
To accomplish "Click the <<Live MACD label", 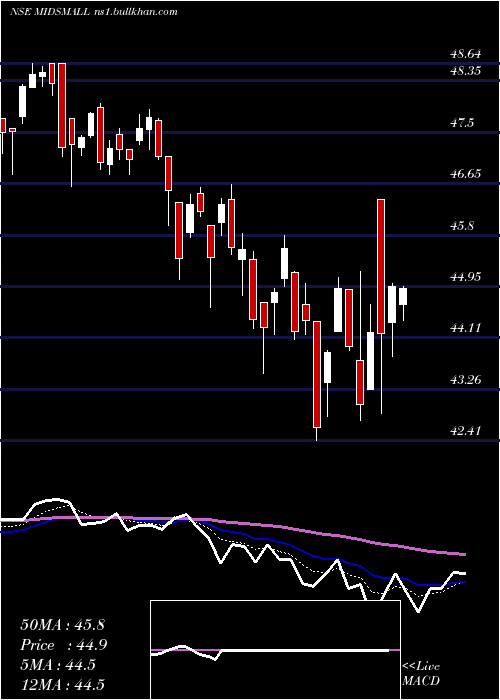I will [421, 673].
